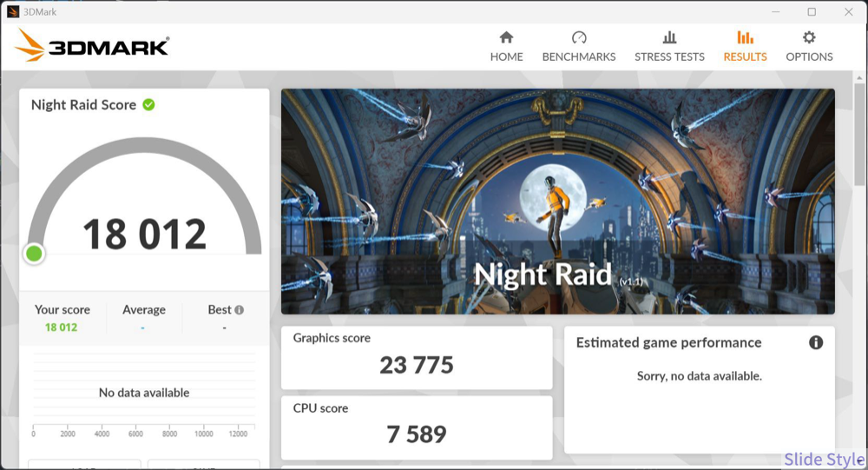Click the 3DMark title bar app icon
The image size is (868, 470).
pyautogui.click(x=13, y=12)
